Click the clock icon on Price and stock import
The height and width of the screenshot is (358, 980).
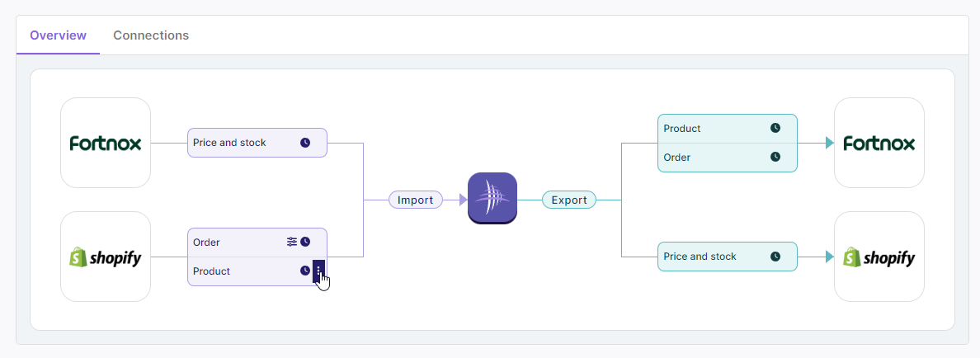[x=305, y=143]
